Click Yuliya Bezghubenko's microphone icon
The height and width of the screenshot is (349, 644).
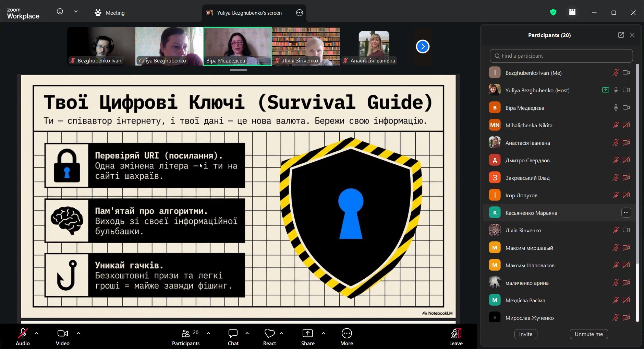pyautogui.click(x=616, y=90)
